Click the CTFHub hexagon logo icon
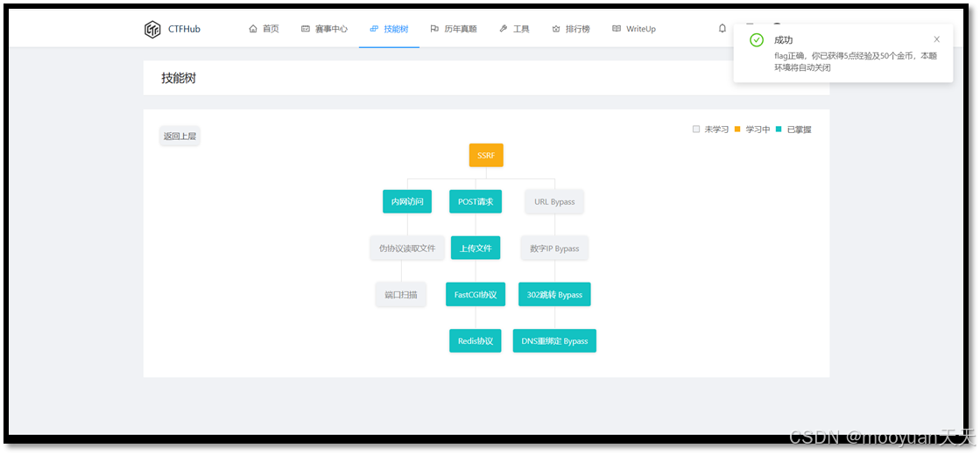The width and height of the screenshot is (980, 455). [152, 30]
